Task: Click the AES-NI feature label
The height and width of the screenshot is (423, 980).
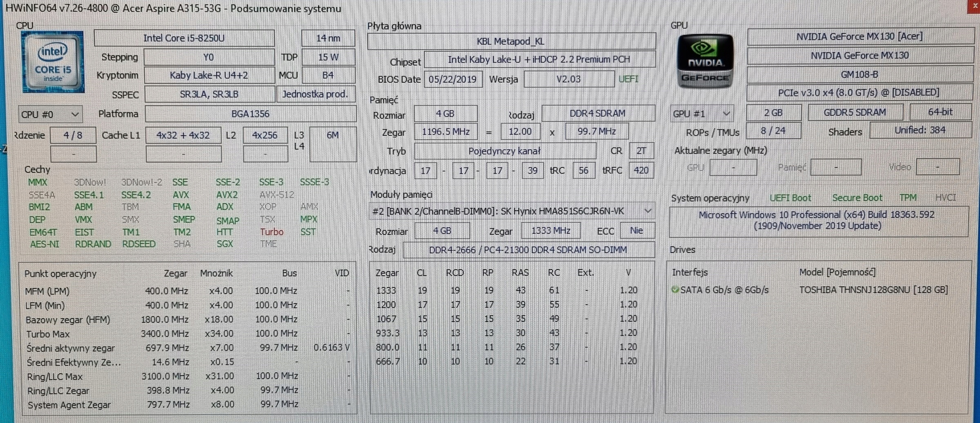Action: (x=45, y=244)
